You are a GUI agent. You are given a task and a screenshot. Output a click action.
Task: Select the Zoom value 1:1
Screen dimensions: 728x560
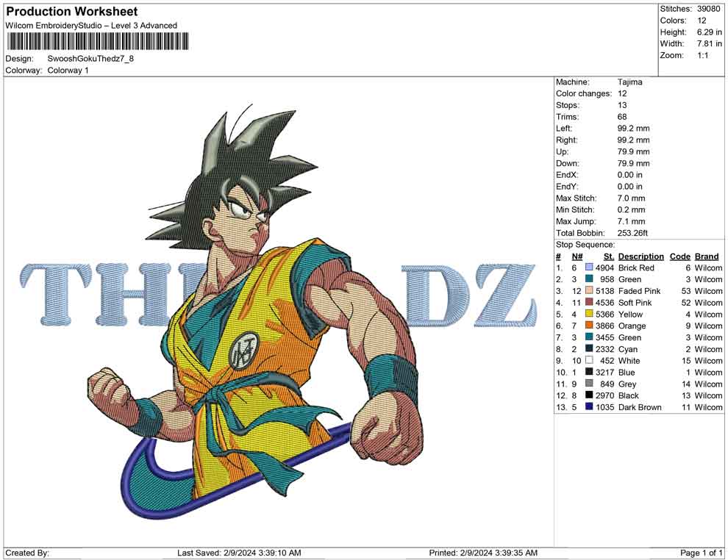click(703, 55)
